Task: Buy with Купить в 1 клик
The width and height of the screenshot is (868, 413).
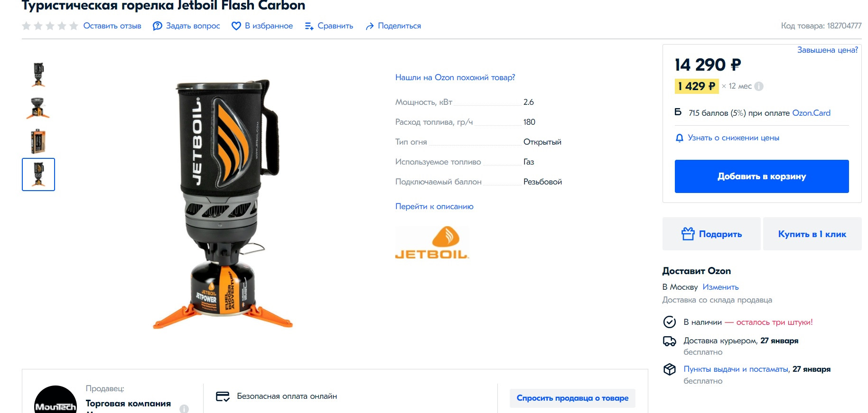Action: click(x=812, y=234)
